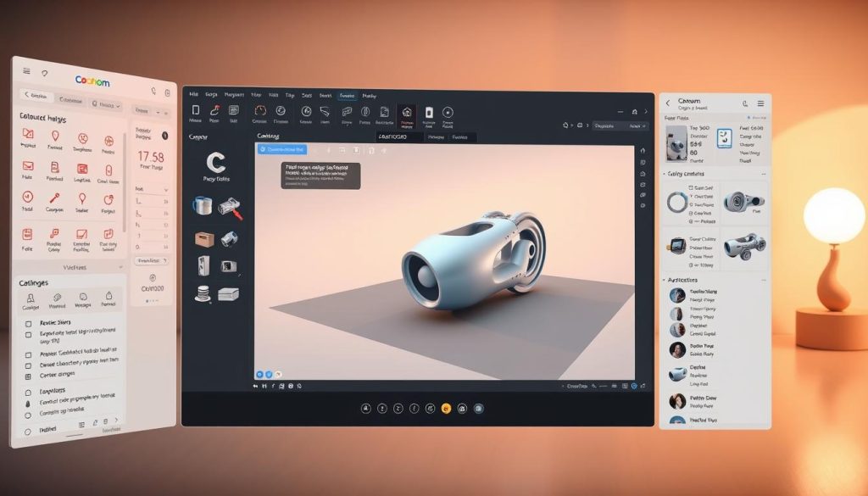Click the lightbulb icon in left panel header
The image size is (868, 496).
pyautogui.click(x=44, y=73)
